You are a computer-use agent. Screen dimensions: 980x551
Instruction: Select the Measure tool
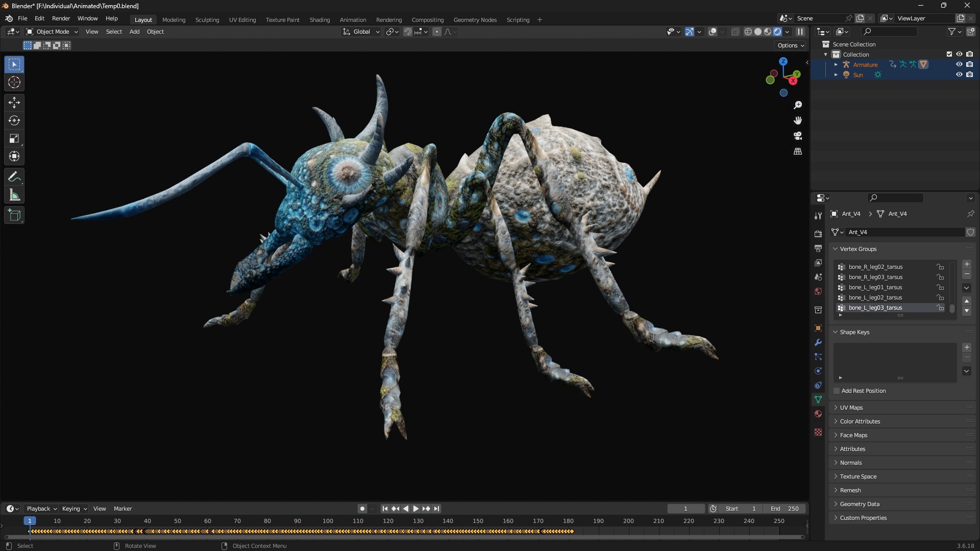pos(14,195)
